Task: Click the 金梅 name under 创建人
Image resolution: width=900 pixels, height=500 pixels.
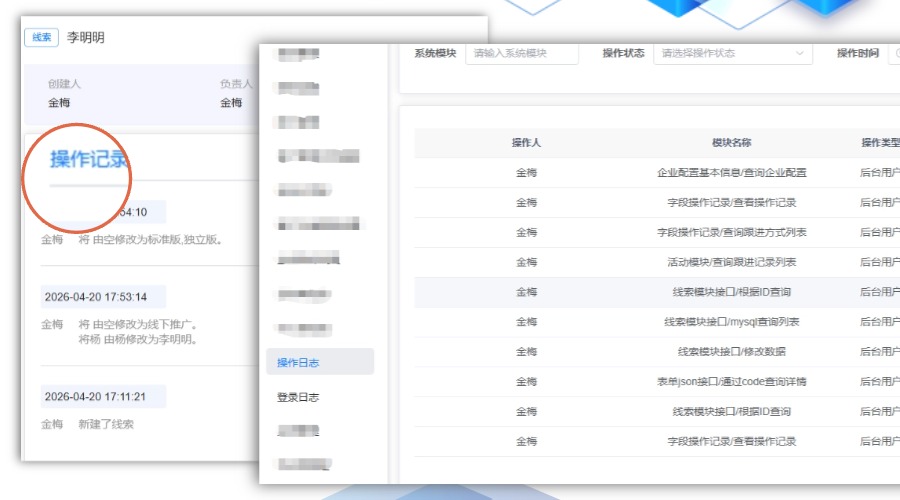Action: pos(60,102)
